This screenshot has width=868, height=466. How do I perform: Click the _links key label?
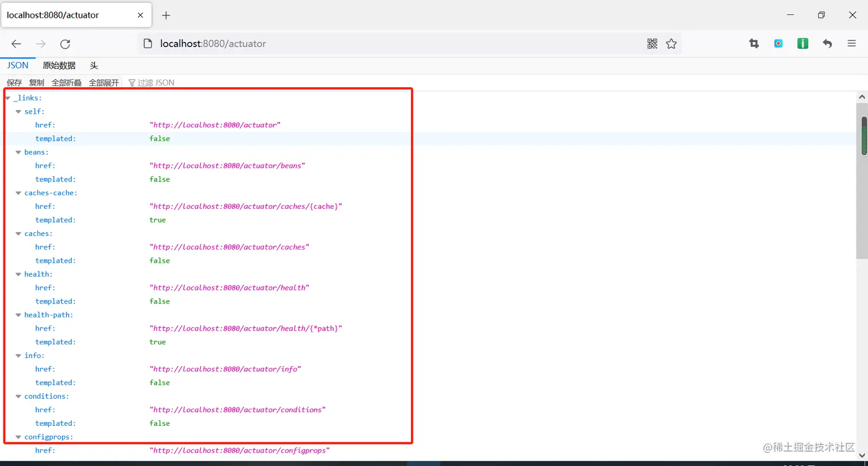click(x=28, y=99)
